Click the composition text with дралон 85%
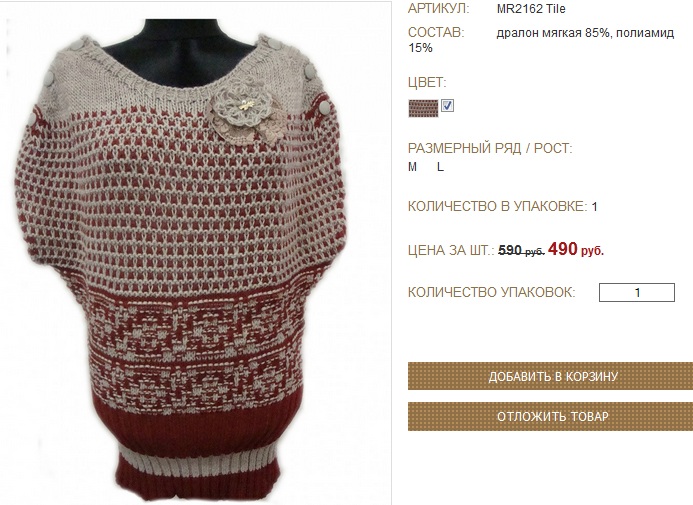 tap(541, 40)
